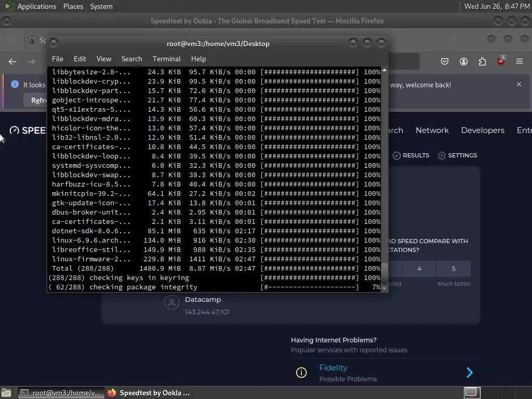
Task: Open Network link in Speedtest navigation
Action: point(432,130)
